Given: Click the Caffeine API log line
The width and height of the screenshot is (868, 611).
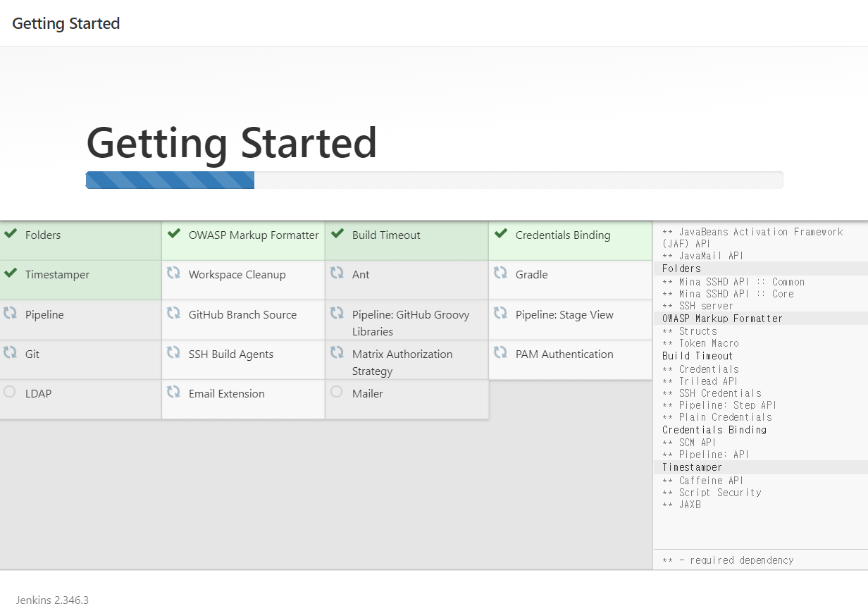Looking at the screenshot, I should (x=702, y=481).
